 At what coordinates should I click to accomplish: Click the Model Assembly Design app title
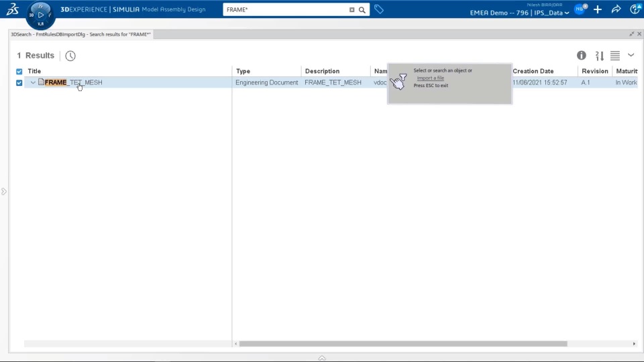[173, 9]
